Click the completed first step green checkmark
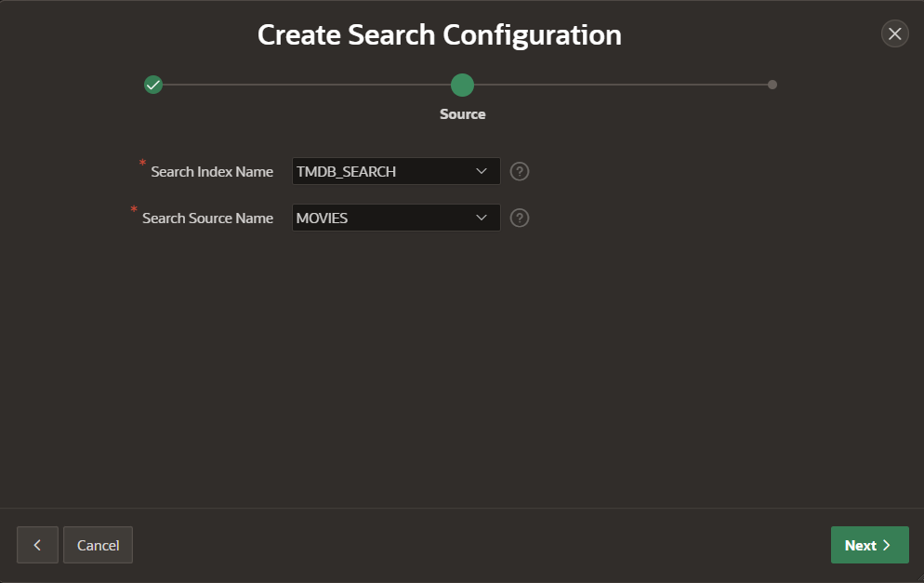924x583 pixels. [153, 84]
